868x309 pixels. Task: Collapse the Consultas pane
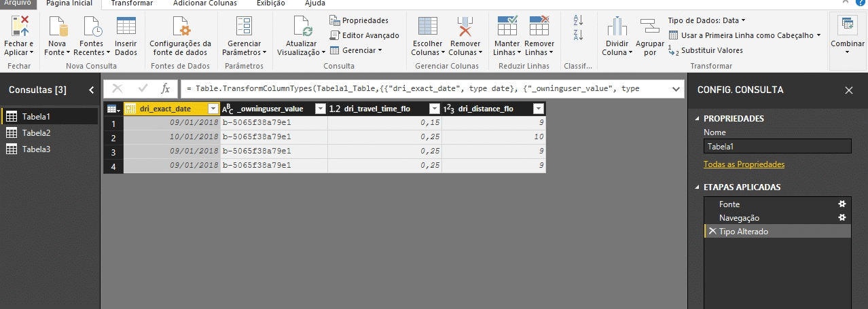[92, 90]
